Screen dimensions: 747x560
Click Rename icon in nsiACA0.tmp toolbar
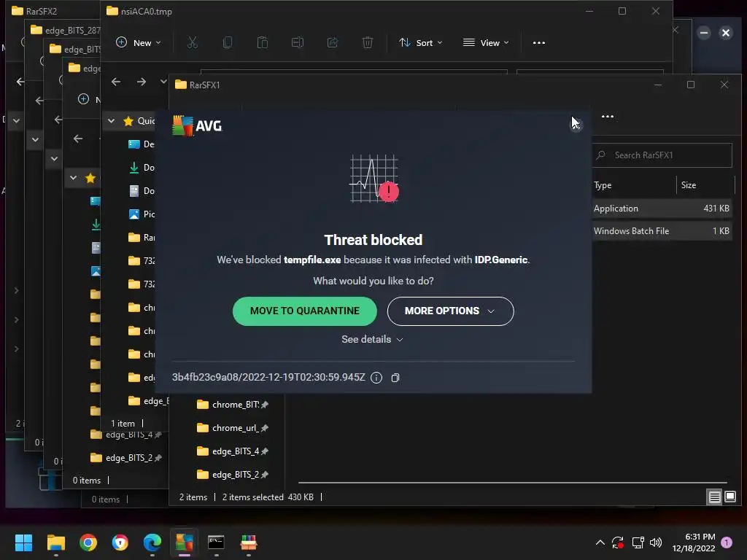pos(298,43)
